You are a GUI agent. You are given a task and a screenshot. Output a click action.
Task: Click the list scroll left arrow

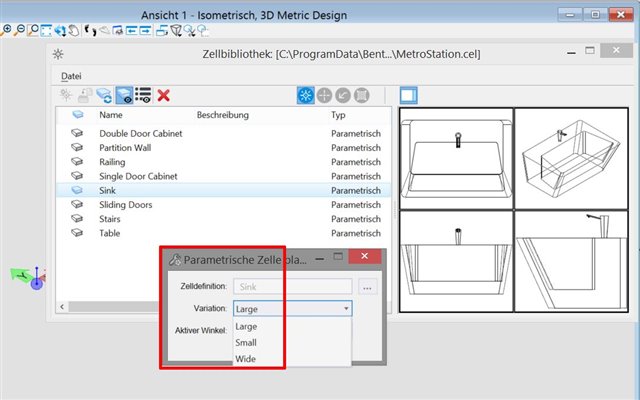62,307
